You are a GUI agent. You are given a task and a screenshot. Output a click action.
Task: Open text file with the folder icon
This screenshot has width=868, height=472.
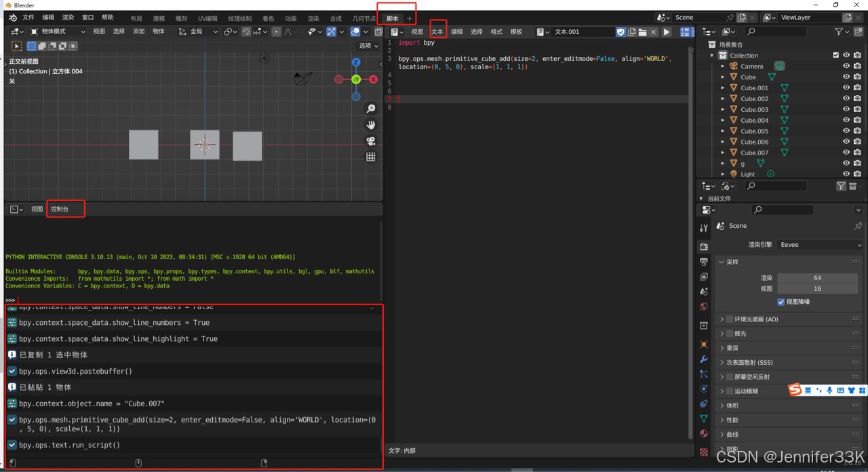642,32
